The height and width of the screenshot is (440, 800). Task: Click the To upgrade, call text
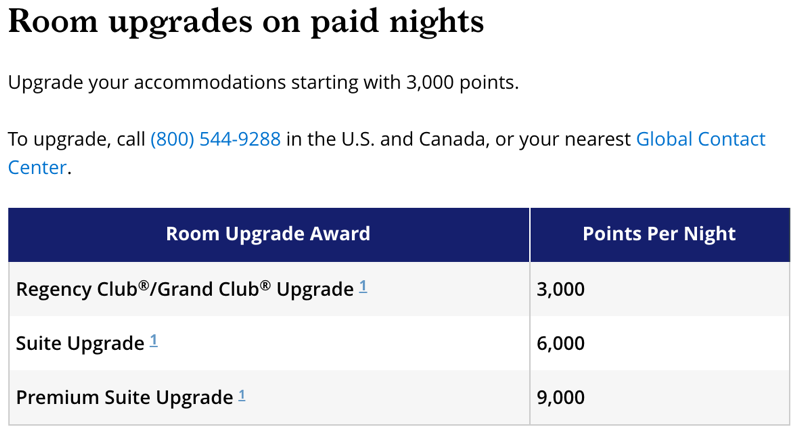tap(77, 139)
